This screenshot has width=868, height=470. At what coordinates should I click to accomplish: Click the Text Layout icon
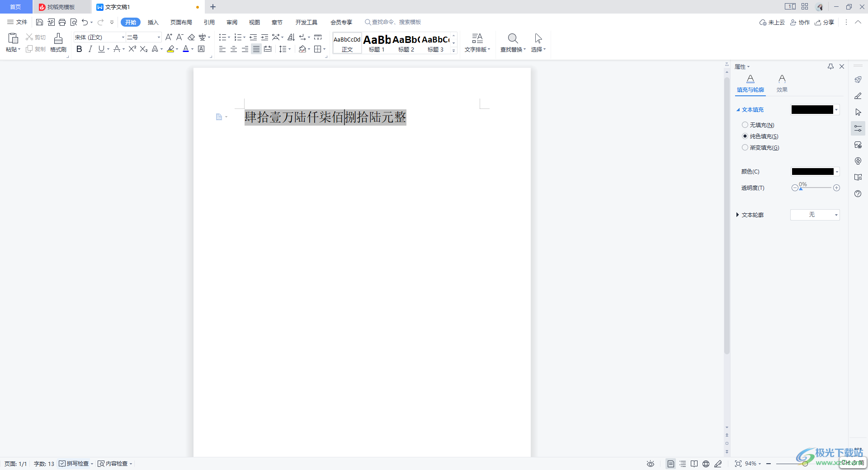[477, 38]
